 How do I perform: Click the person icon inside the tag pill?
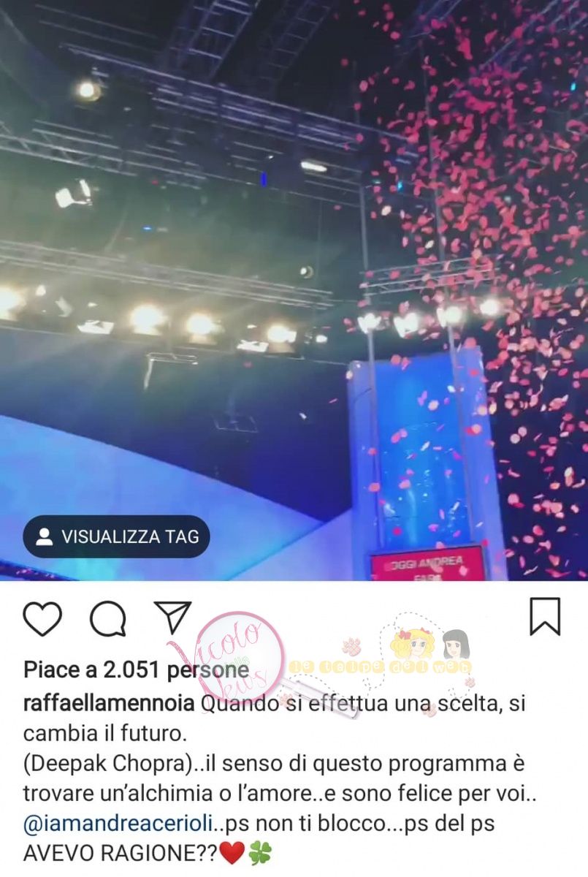44,536
